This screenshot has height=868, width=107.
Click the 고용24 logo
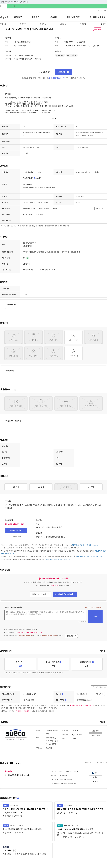[4, 17]
